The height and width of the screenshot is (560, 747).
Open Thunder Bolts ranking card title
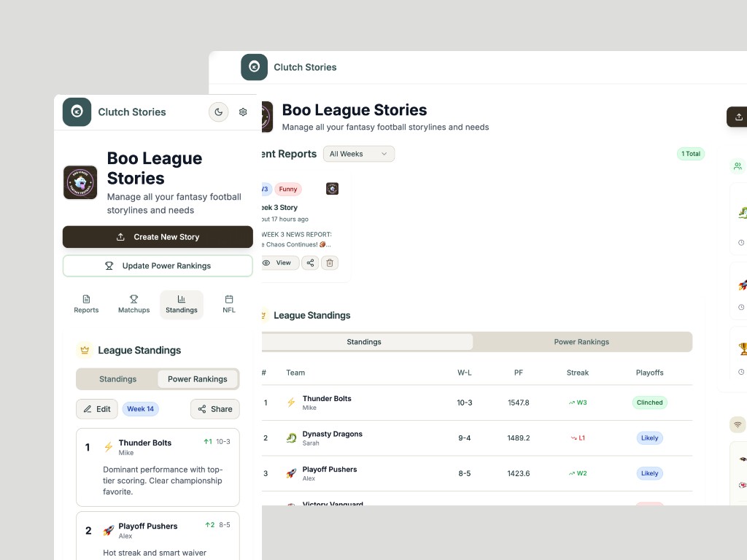(145, 443)
